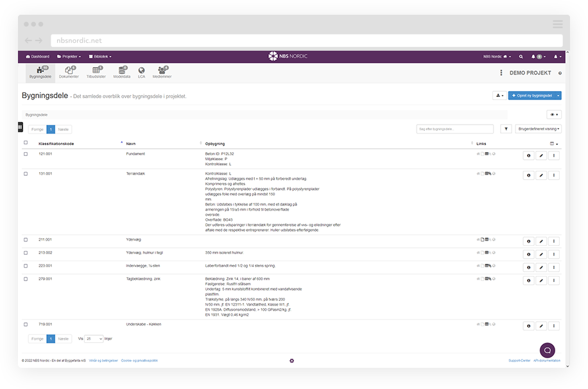Open the Projekter menu
Image resolution: width=588 pixels, height=389 pixels.
71,56
